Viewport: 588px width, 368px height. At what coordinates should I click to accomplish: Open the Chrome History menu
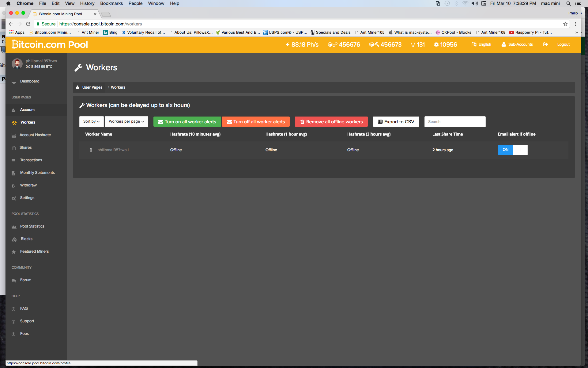[x=87, y=3]
